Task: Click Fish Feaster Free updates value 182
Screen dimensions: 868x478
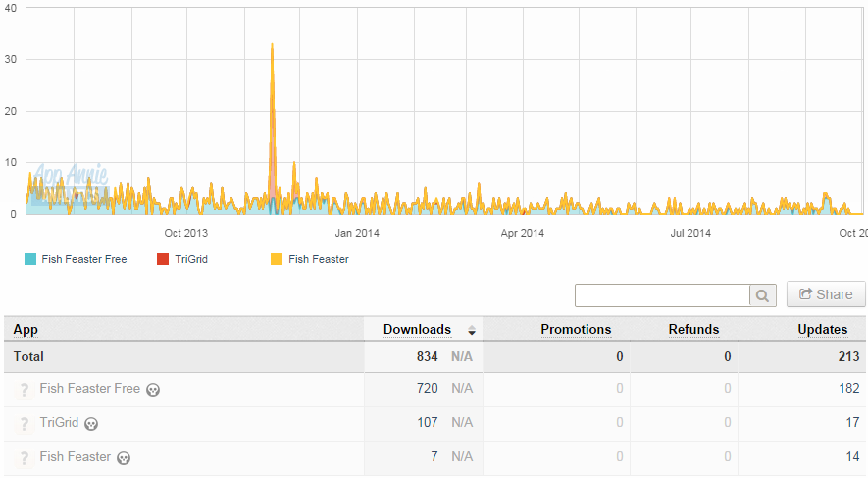Action: pos(849,389)
